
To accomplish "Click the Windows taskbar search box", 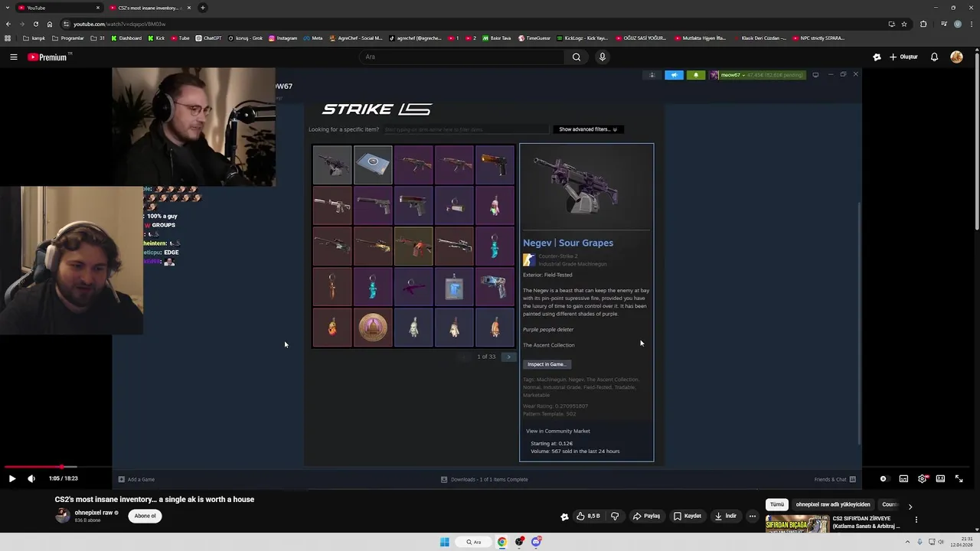I will [474, 542].
